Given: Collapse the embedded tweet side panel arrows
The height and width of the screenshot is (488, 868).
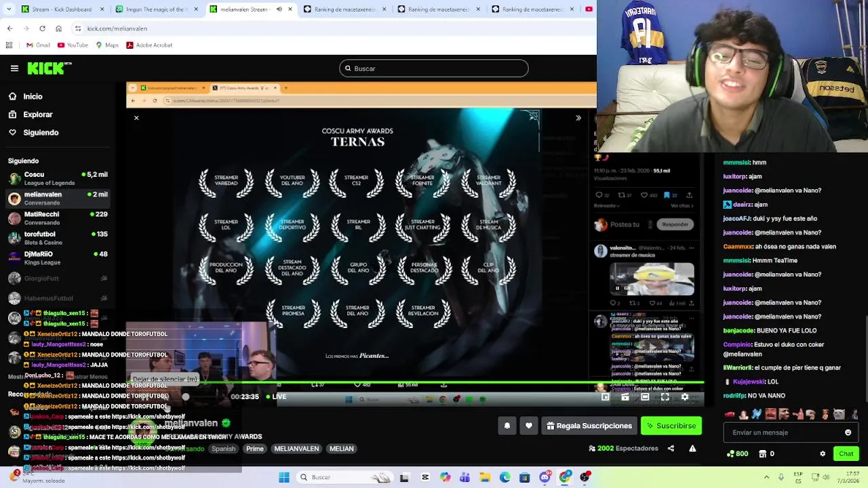Looking at the screenshot, I should click(x=578, y=118).
